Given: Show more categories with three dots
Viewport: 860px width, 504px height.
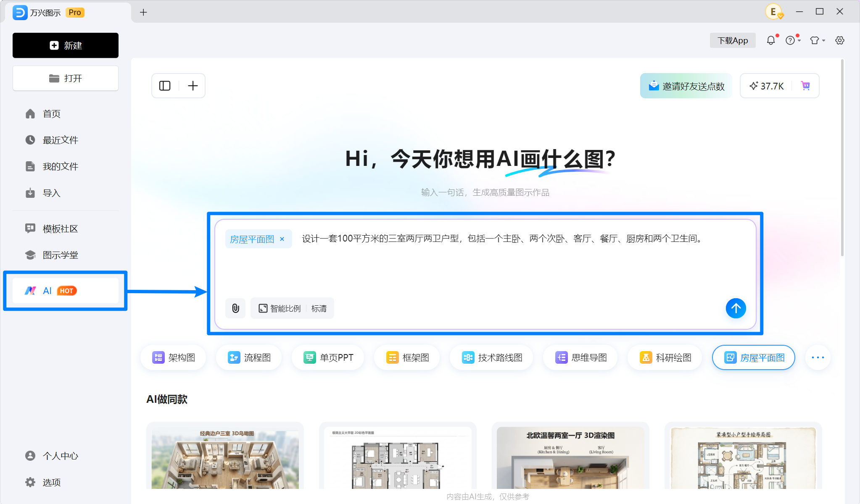Looking at the screenshot, I should tap(818, 357).
